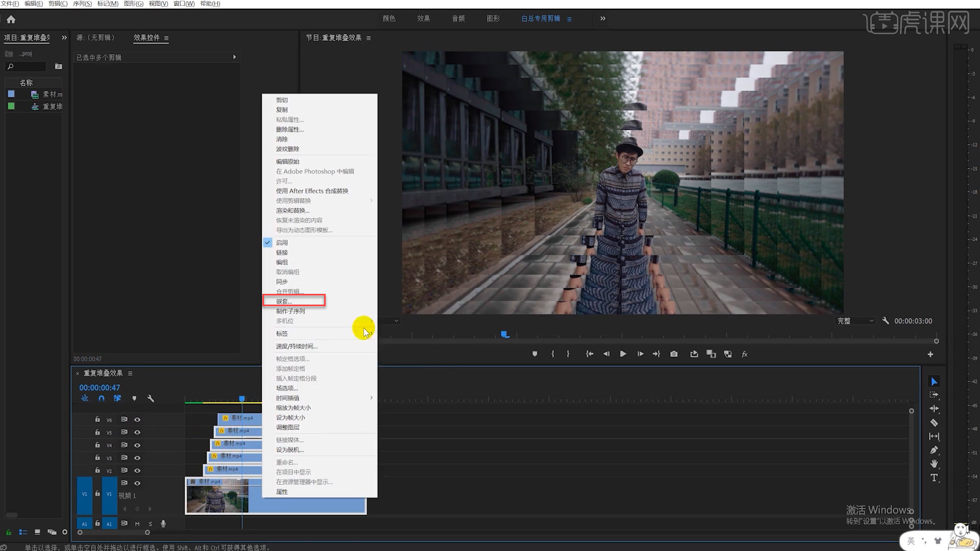Toggle lock on track V2
The height and width of the screenshot is (551, 980).
pos(97,470)
